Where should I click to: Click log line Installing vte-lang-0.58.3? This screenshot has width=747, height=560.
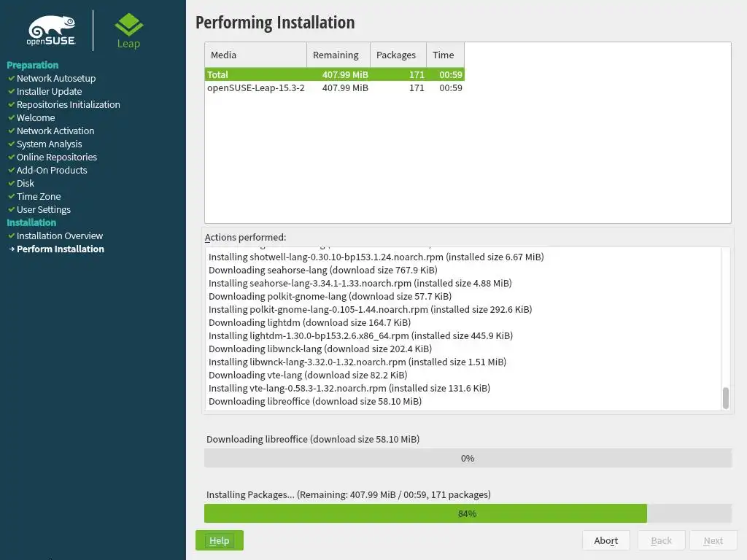pos(349,388)
